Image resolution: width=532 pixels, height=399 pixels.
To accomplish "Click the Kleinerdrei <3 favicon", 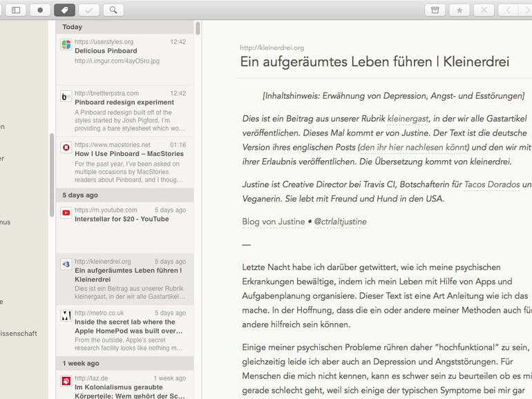I will [x=66, y=264].
